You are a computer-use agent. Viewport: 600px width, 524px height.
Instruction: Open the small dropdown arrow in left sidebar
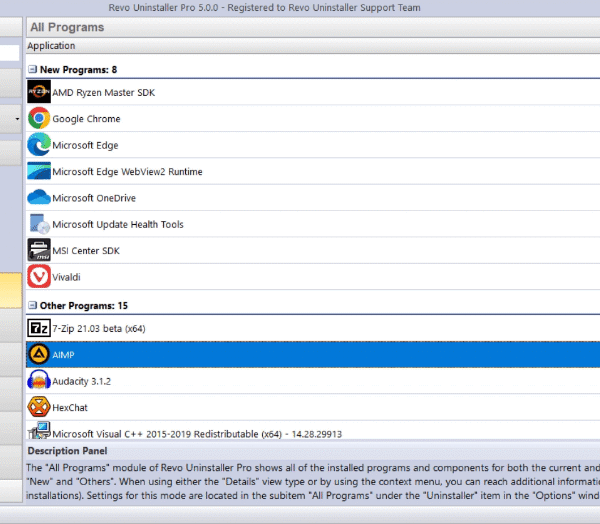[x=17, y=119]
